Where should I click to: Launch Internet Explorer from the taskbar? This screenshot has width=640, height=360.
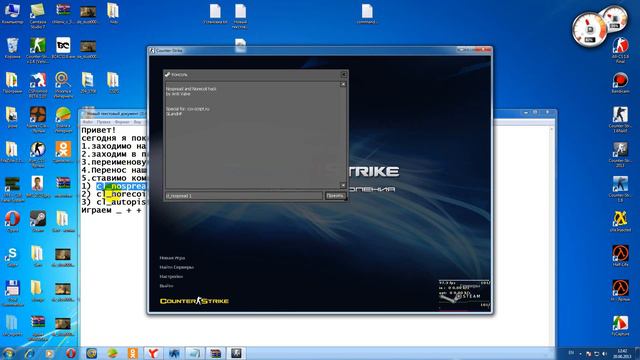(29, 353)
